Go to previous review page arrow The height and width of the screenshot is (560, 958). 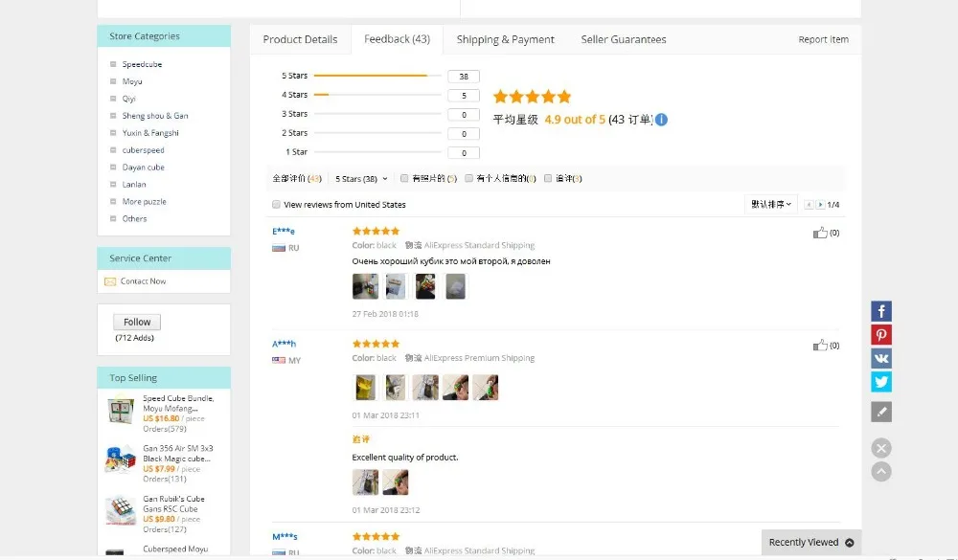[x=809, y=205]
